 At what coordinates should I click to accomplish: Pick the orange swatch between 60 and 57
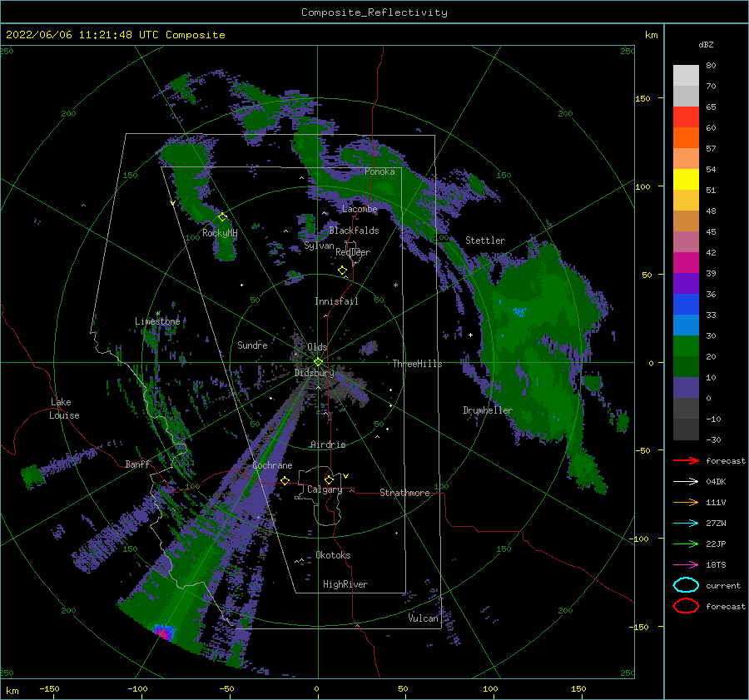coord(686,138)
